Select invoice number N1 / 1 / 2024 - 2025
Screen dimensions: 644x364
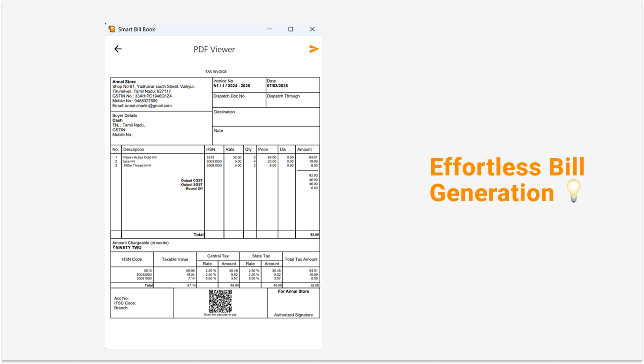point(232,86)
